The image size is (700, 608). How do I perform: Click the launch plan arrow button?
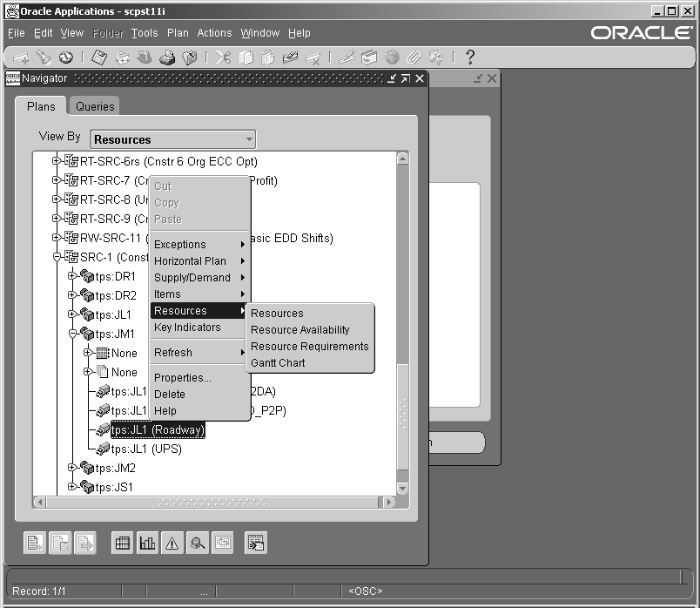84,543
